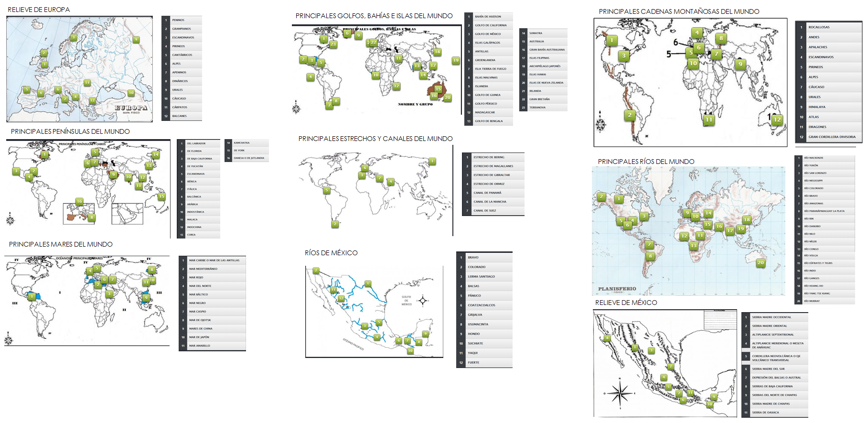Viewport: 868px width, 423px height.
Task: Click the compass rose on the gulfs map
Action: 296,109
